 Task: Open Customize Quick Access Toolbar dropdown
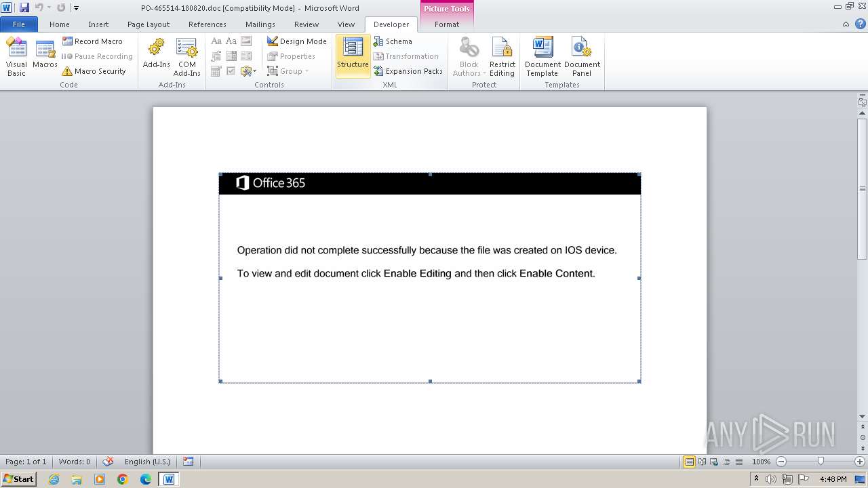[76, 8]
